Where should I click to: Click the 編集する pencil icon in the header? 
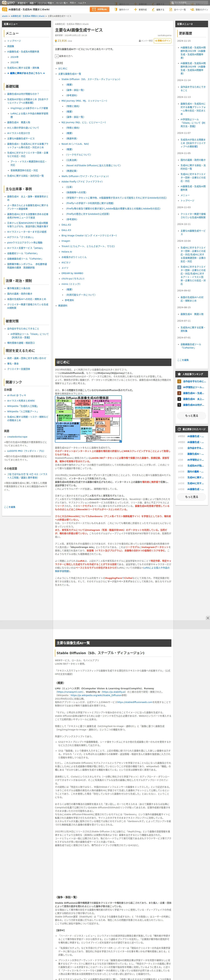click(x=153, y=9)
